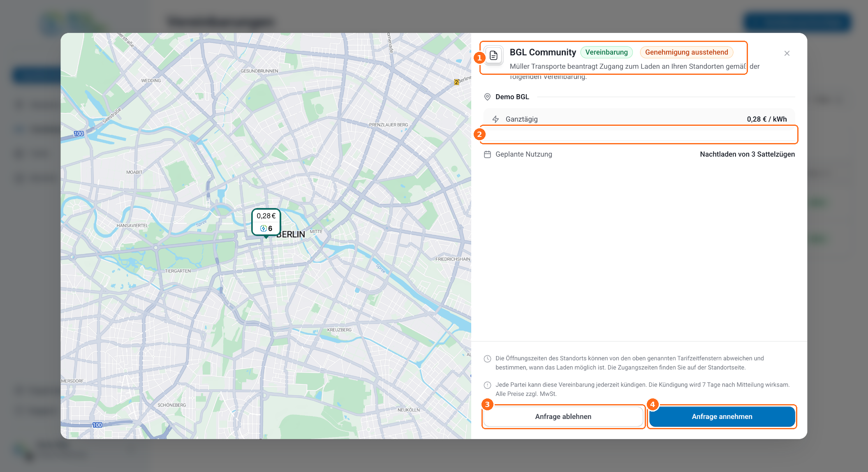Click the Demo BGL location name
Image resolution: width=868 pixels, height=472 pixels.
tap(512, 97)
